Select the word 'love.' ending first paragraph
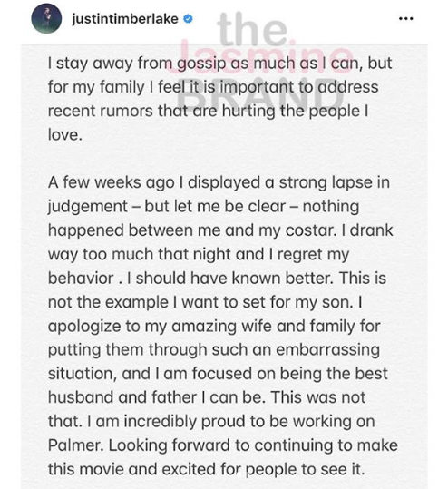This screenshot has width=448, height=489. pos(65,134)
